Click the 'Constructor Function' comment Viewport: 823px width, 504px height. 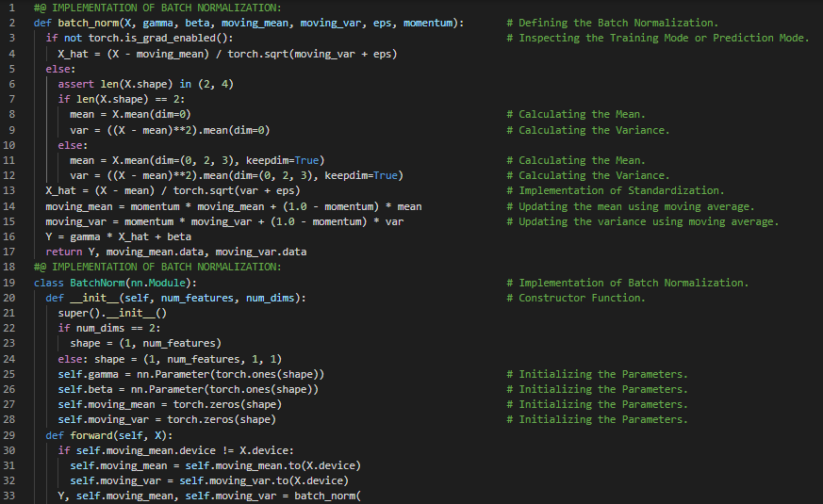[582, 298]
